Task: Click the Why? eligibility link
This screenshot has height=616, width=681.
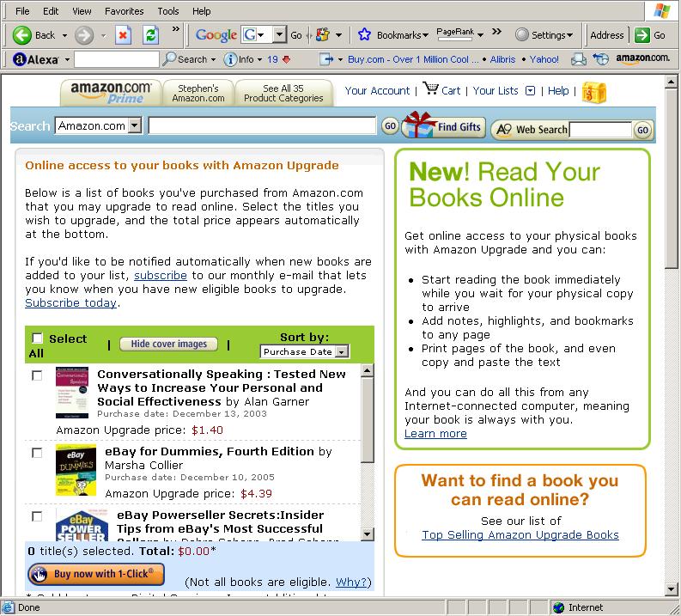Action: 352,582
